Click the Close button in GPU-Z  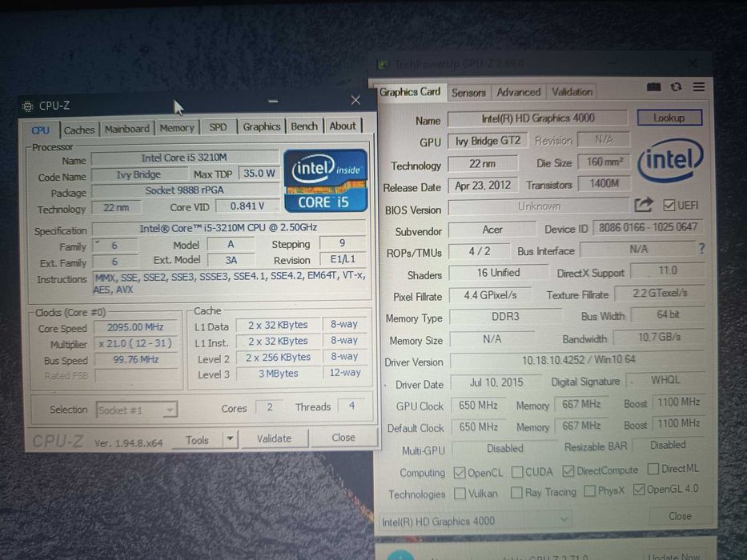pyautogui.click(x=680, y=516)
